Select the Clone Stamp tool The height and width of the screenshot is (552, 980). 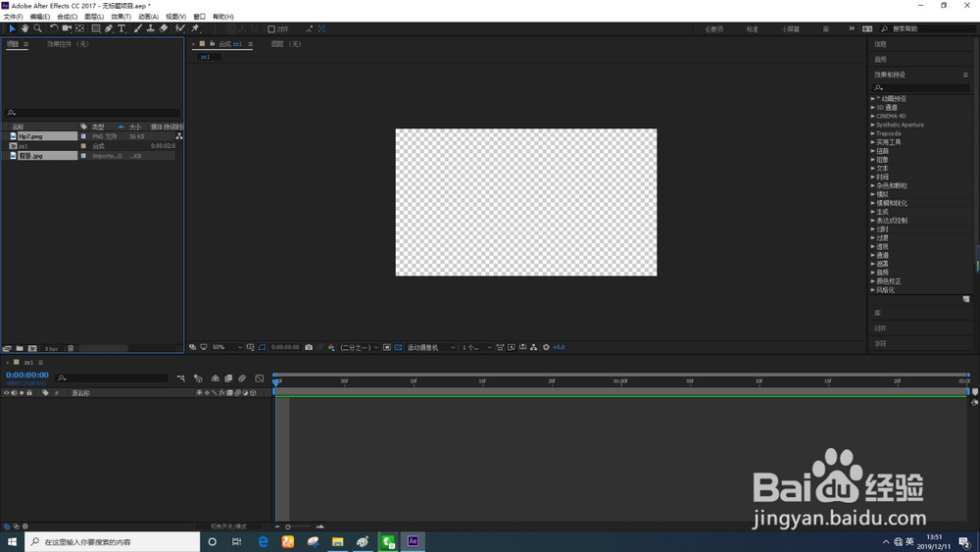click(x=151, y=28)
